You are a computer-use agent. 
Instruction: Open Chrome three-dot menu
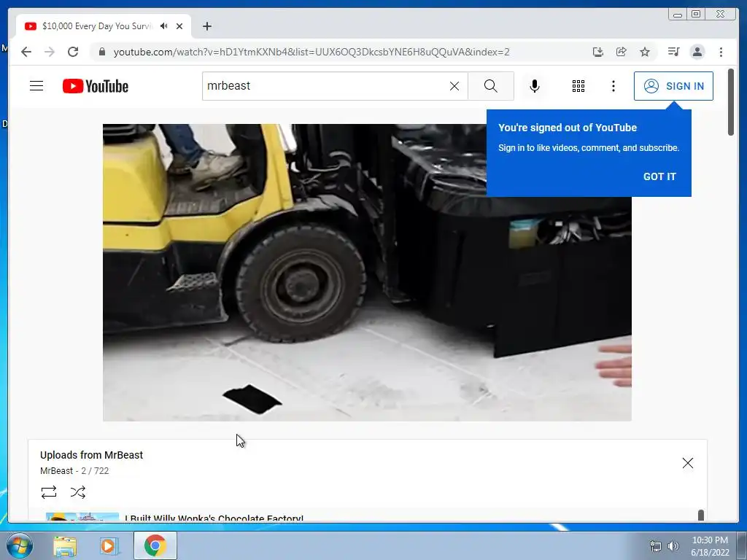721,52
